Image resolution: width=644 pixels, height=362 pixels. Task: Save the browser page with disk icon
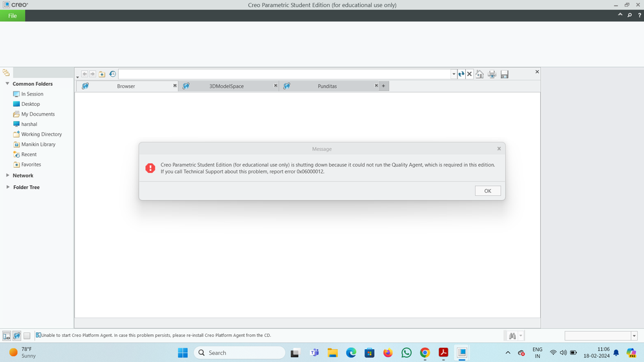505,74
